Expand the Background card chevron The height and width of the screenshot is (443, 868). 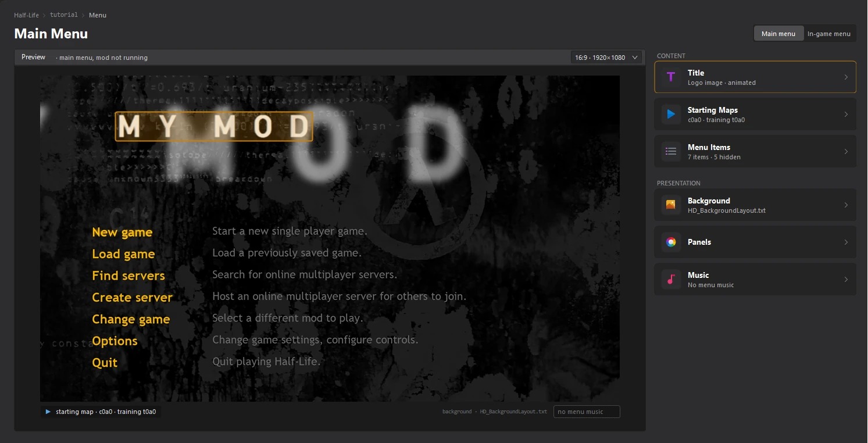846,205
